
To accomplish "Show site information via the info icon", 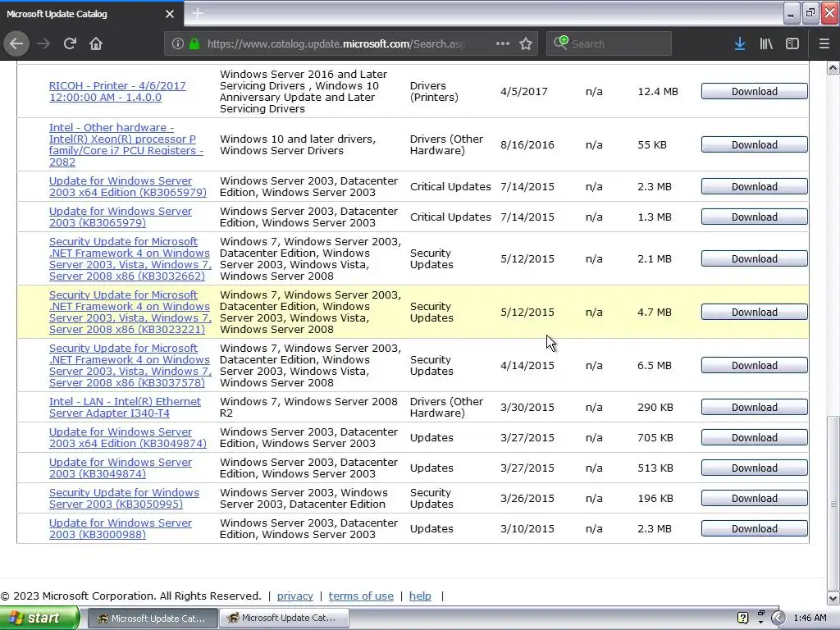I will click(178, 44).
